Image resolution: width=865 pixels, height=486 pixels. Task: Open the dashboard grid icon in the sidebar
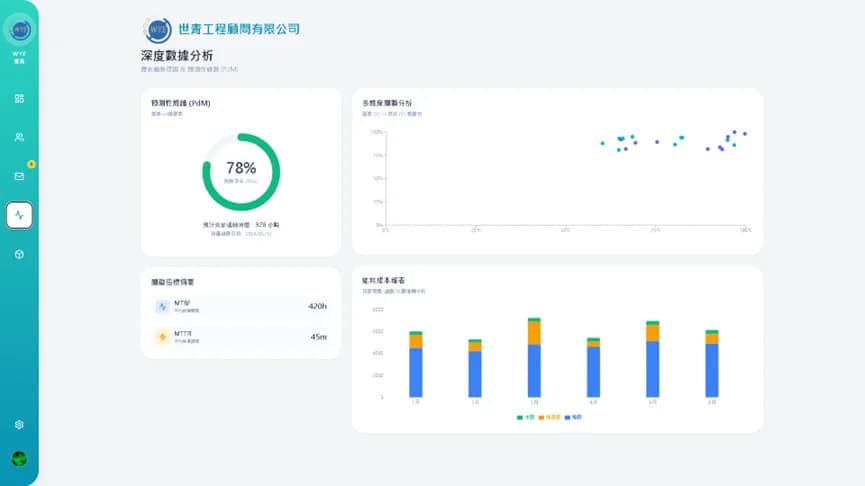19,98
